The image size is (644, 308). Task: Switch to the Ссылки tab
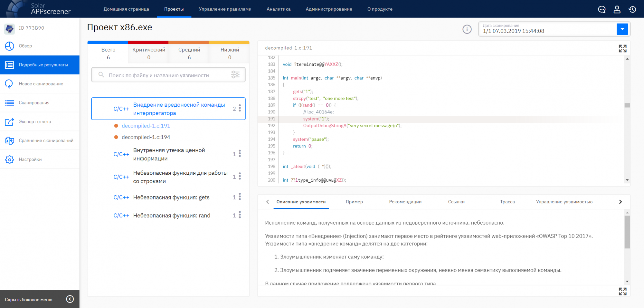click(456, 202)
